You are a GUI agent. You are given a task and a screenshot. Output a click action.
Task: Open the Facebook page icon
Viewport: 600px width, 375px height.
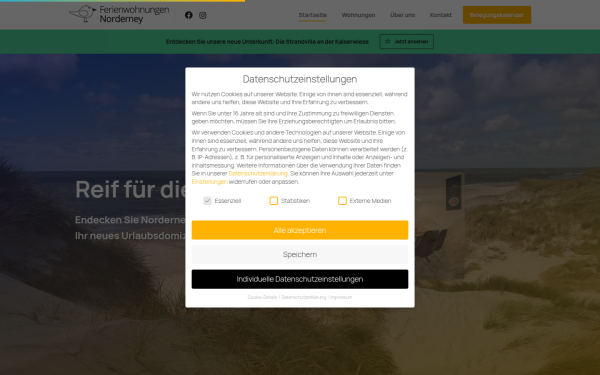(x=189, y=15)
